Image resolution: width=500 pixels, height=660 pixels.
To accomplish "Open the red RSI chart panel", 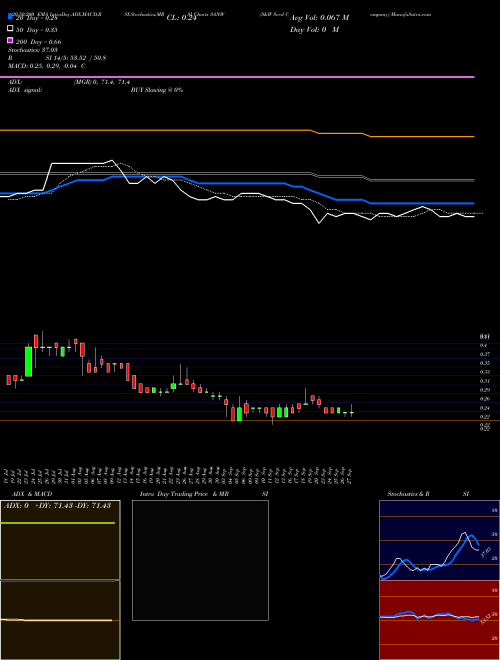I will [439, 620].
